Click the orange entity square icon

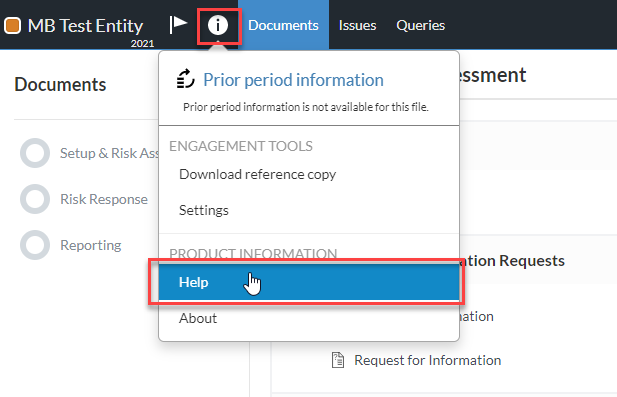click(13, 26)
